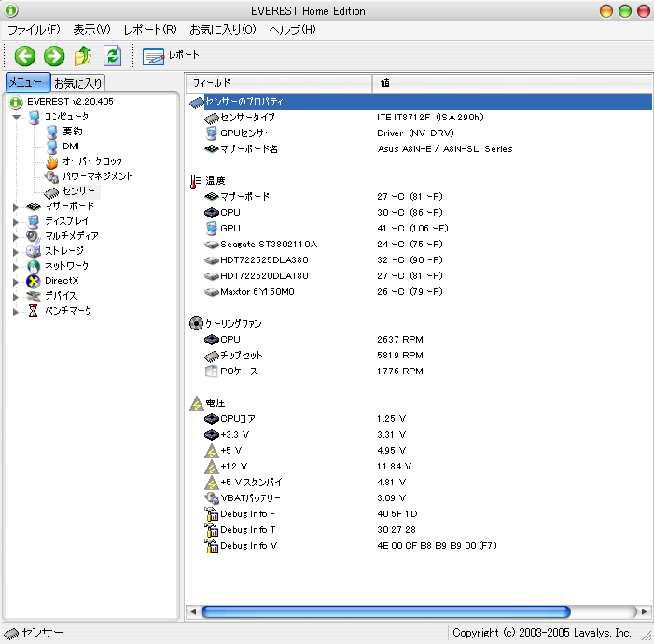The width and height of the screenshot is (654, 644).
Task: Click the horizontal scrollbar thumb
Action: click(386, 612)
